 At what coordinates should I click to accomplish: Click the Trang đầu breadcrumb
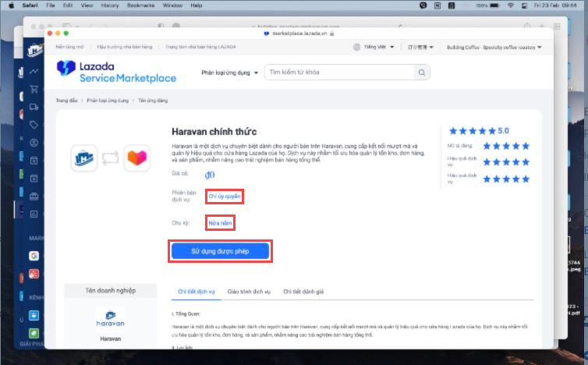point(67,101)
